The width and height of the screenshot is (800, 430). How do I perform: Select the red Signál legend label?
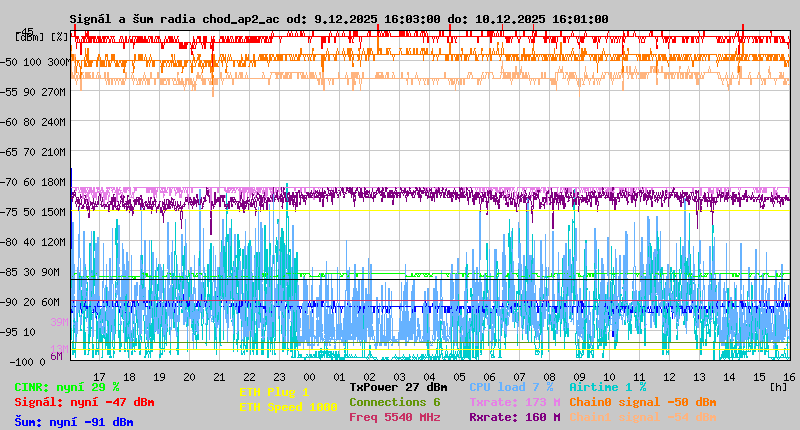[x=84, y=402]
